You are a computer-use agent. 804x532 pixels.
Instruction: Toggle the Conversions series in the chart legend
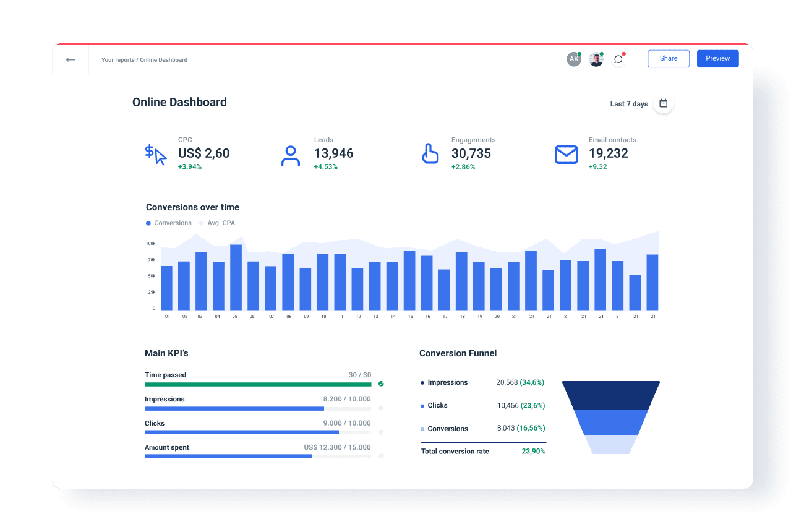point(168,223)
